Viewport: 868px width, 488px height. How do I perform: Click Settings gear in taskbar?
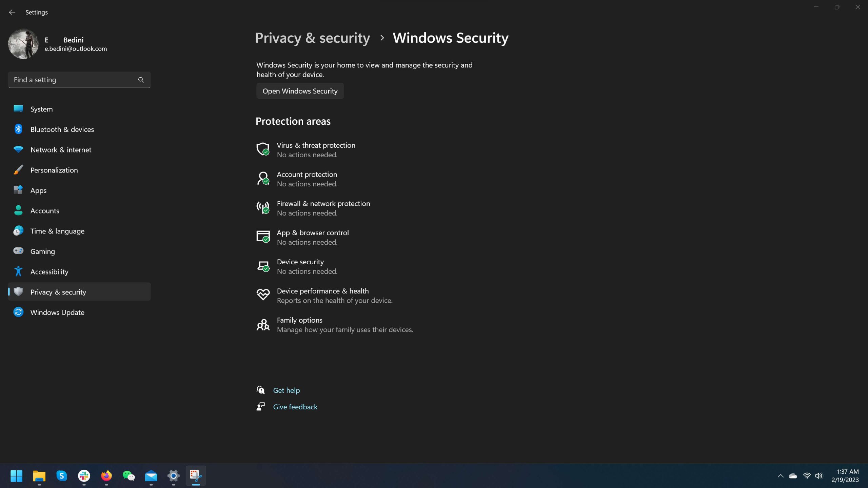click(173, 476)
